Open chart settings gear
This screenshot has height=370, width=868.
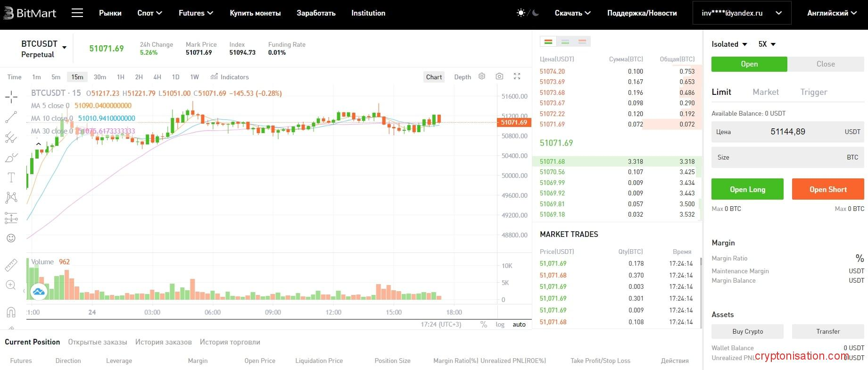pos(482,76)
